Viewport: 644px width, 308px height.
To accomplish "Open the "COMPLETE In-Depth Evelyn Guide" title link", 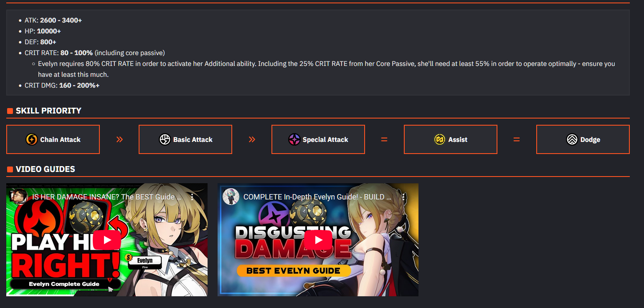I will 317,197.
